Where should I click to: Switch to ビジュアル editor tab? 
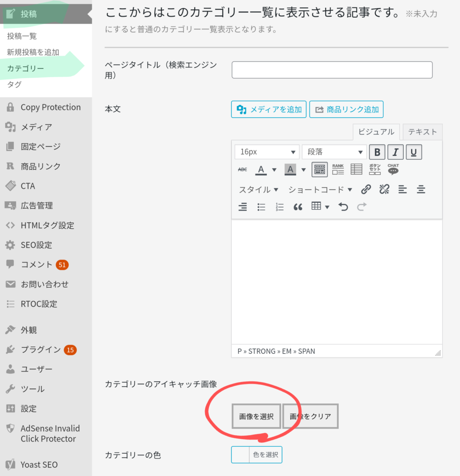pos(376,132)
